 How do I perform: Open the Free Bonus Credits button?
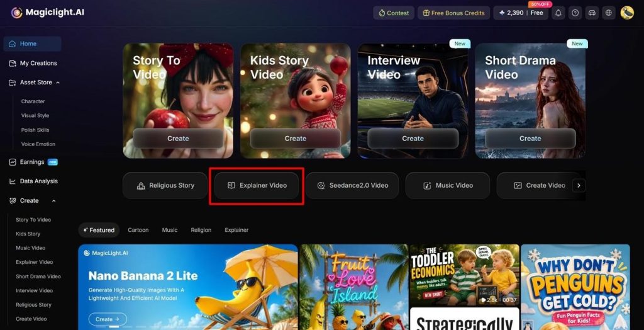point(454,13)
